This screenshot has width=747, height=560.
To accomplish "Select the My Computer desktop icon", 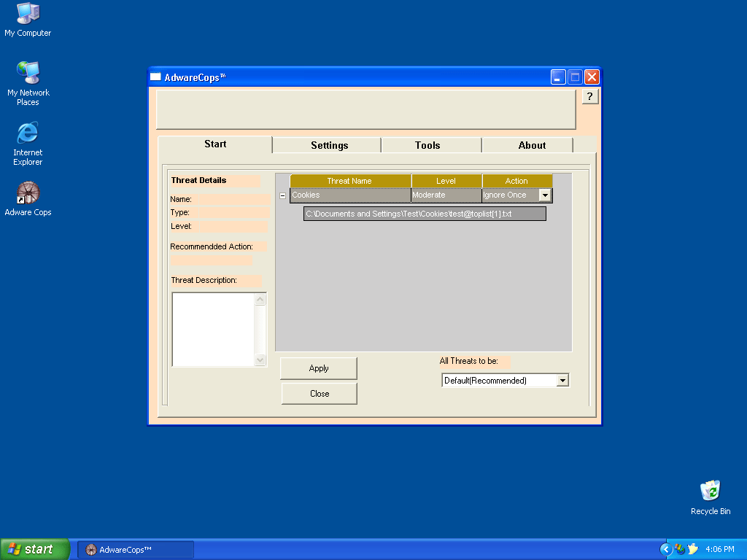I will tap(28, 15).
